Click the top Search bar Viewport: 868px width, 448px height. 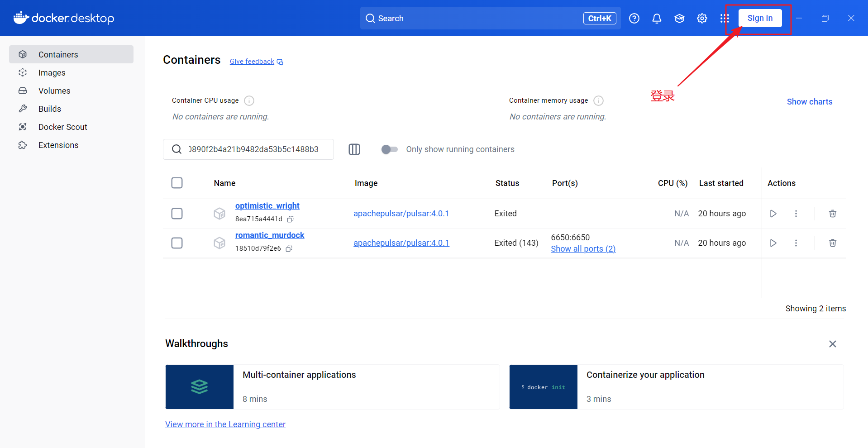pyautogui.click(x=491, y=18)
